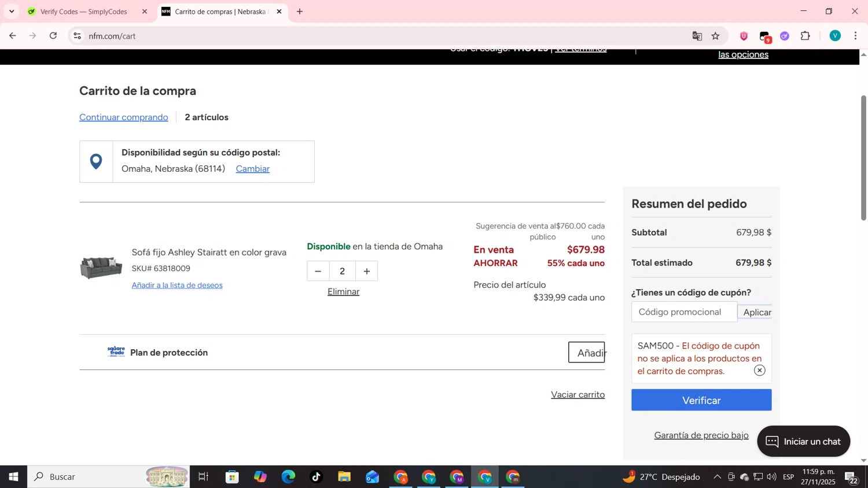Expand the tab search dropdown arrow

pos(12,12)
